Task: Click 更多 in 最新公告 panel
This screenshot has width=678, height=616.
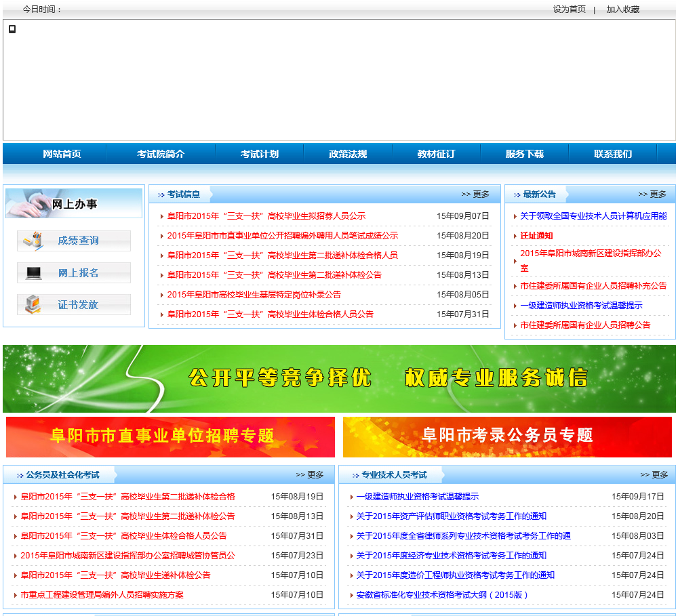Action: (652, 194)
